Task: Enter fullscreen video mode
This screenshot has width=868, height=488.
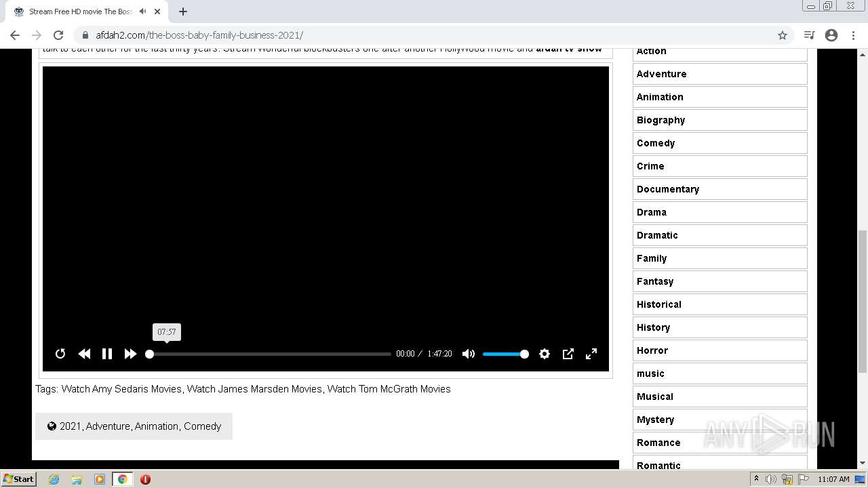Action: pyautogui.click(x=591, y=354)
